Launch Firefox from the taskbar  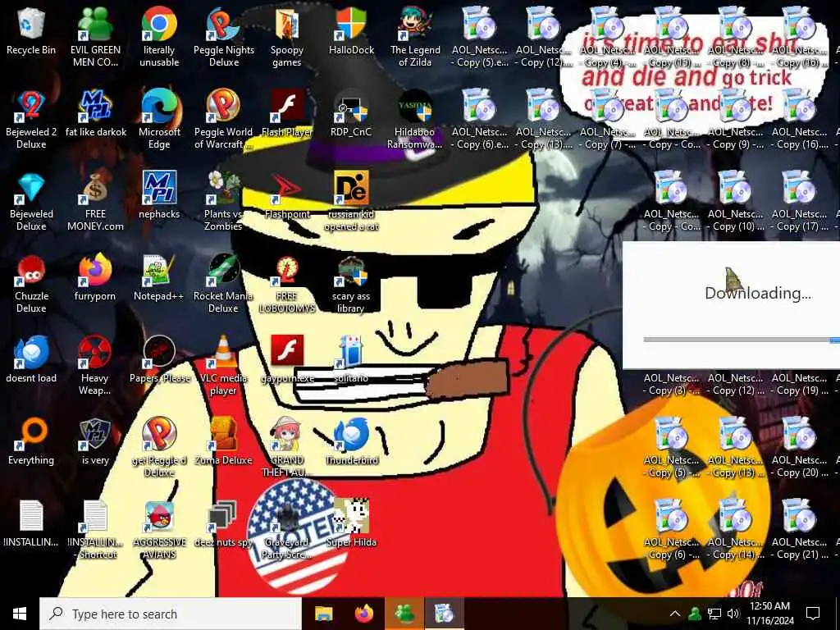pyautogui.click(x=364, y=614)
